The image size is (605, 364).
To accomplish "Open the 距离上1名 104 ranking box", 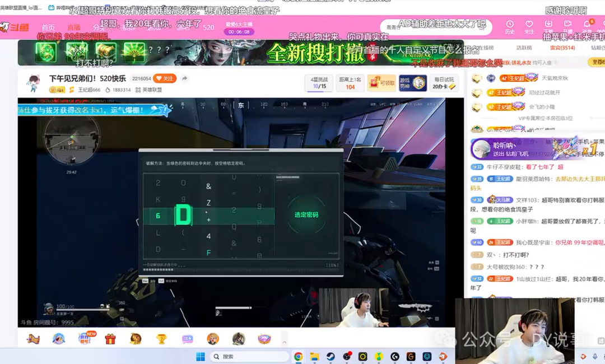I will coord(350,83).
